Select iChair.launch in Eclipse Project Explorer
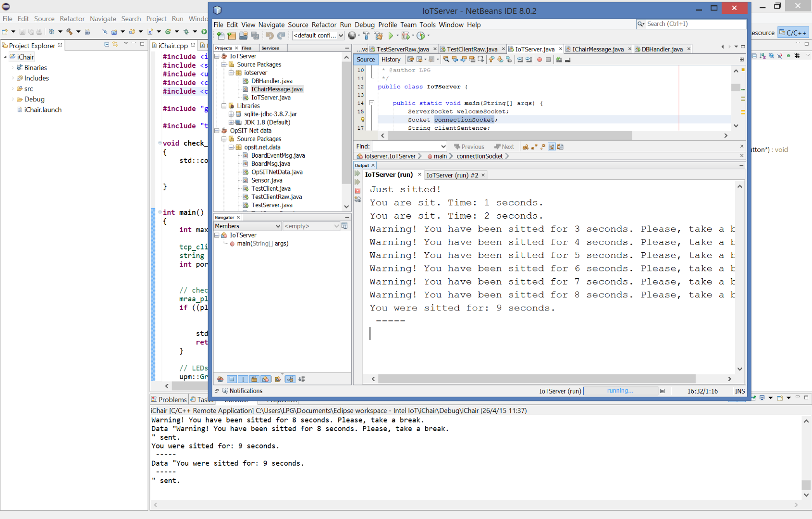This screenshot has width=812, height=519. tap(43, 110)
